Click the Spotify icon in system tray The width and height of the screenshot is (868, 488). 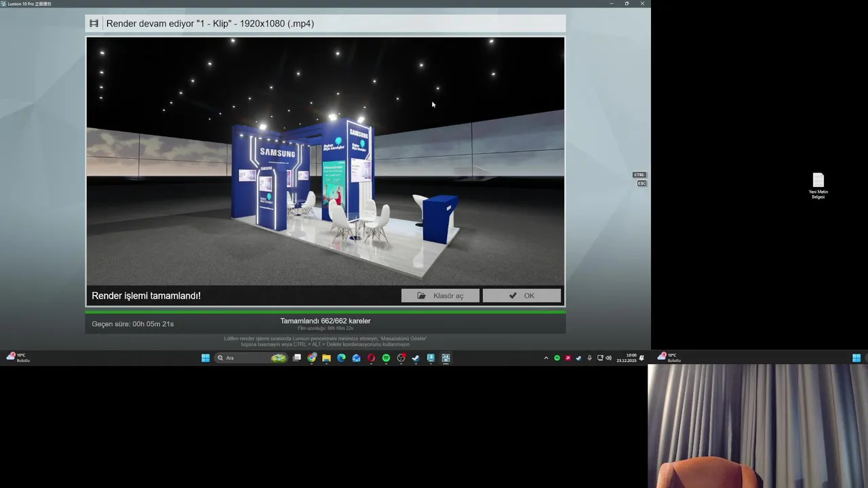pyautogui.click(x=557, y=358)
